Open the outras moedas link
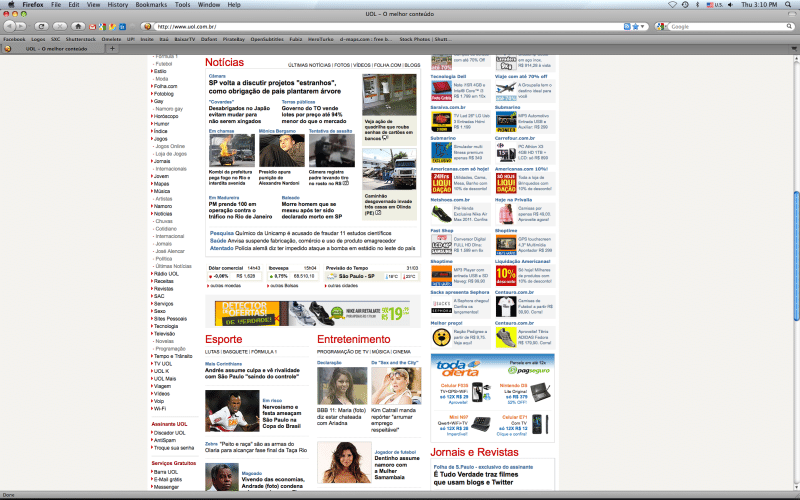800x500 pixels. (225, 286)
